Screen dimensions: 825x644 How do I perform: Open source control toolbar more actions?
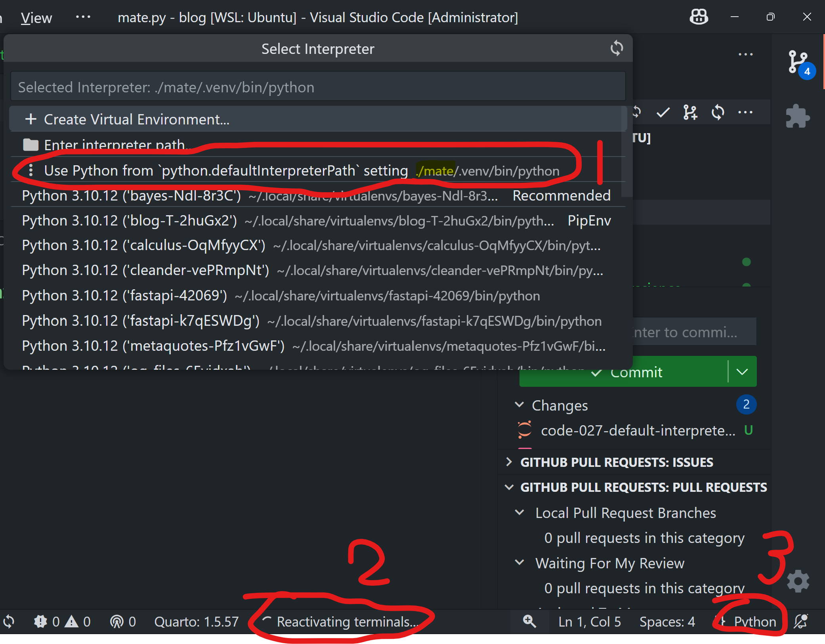click(745, 113)
